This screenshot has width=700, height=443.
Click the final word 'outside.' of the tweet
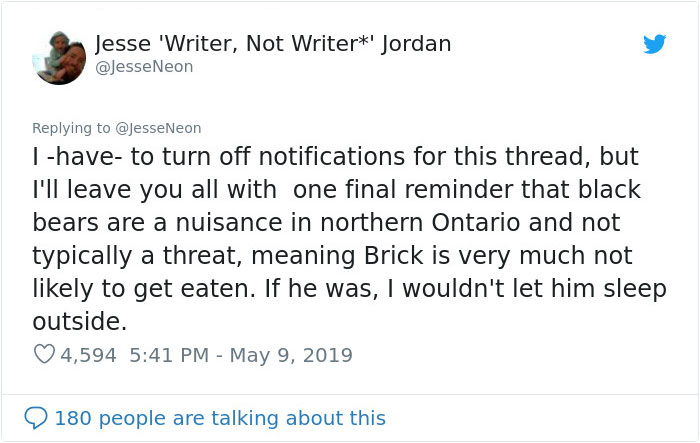[80, 322]
